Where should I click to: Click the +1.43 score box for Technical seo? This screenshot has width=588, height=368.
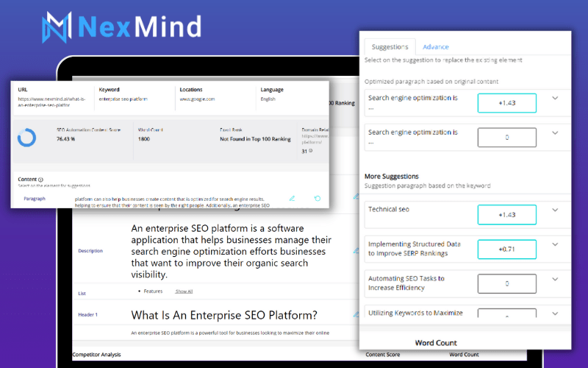(x=506, y=215)
